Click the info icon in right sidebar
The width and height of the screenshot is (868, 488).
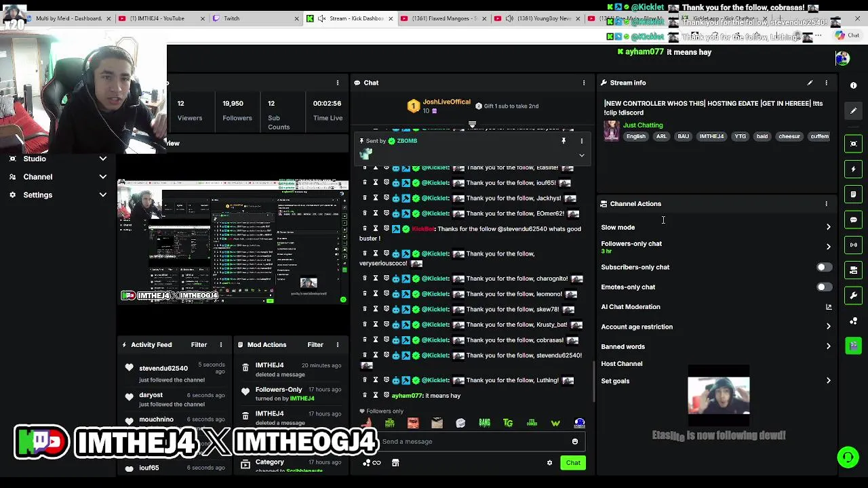tap(853, 85)
